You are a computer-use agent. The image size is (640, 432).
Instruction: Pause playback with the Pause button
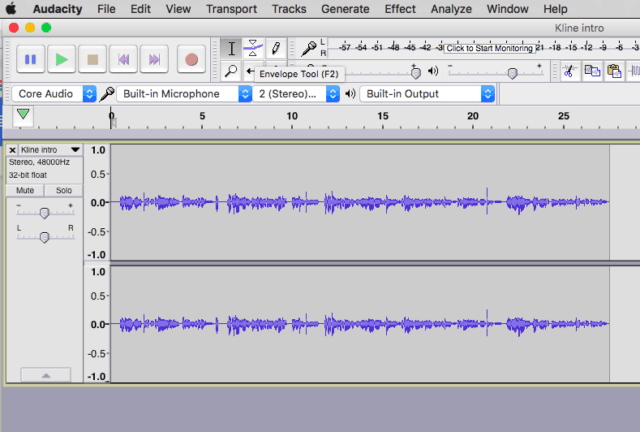pos(31,60)
